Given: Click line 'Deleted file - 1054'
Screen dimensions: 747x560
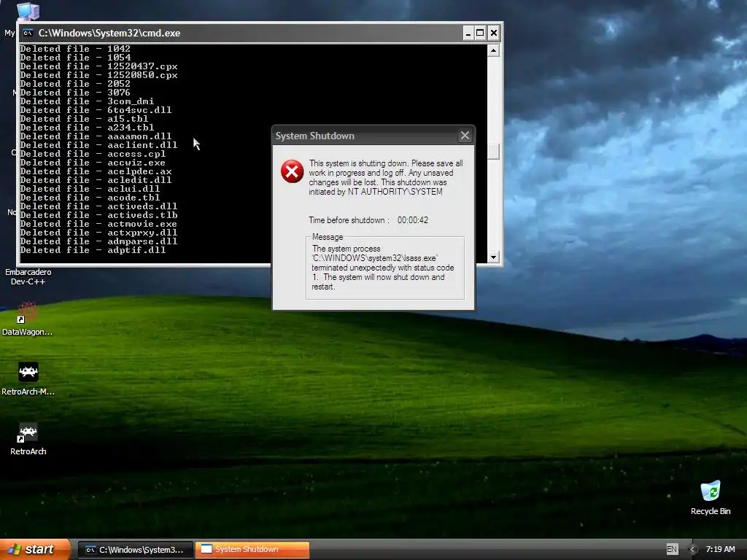Looking at the screenshot, I should [x=75, y=58].
